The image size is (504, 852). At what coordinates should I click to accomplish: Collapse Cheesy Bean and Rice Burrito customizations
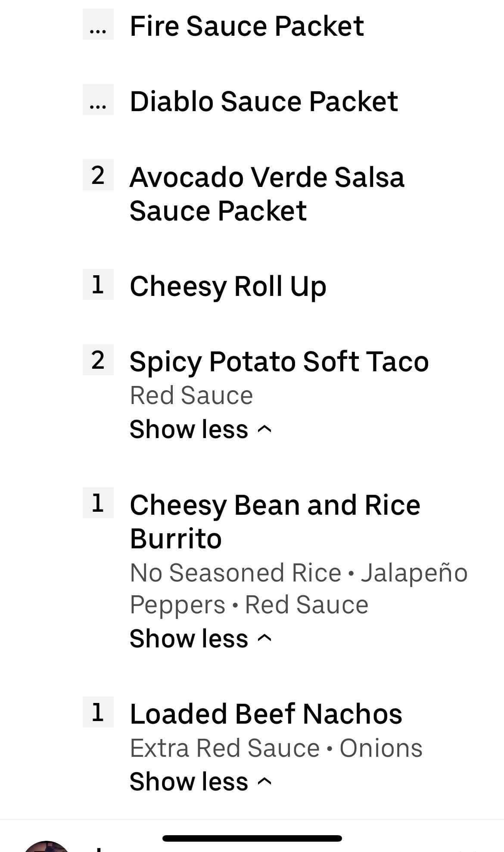point(200,638)
